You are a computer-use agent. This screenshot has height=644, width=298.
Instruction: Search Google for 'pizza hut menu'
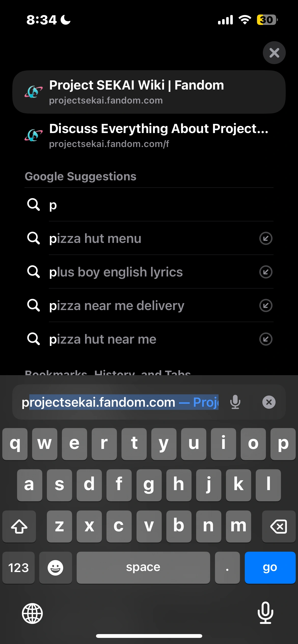(95, 239)
